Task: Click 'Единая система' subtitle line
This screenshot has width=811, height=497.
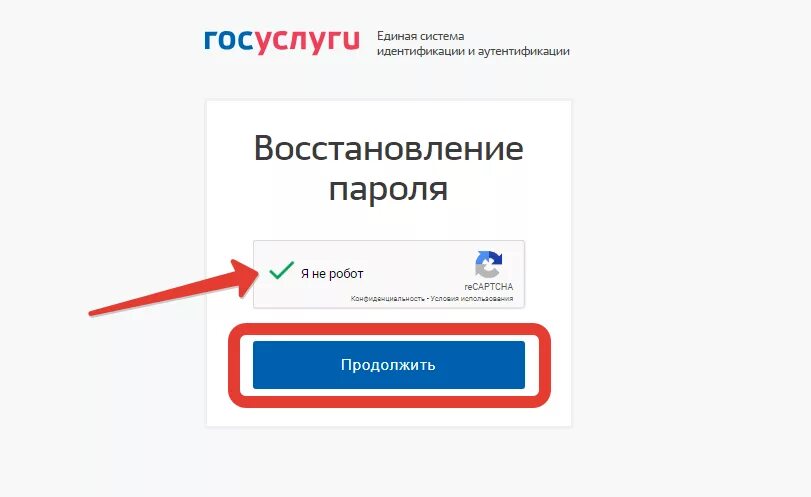Action: pyautogui.click(x=420, y=36)
